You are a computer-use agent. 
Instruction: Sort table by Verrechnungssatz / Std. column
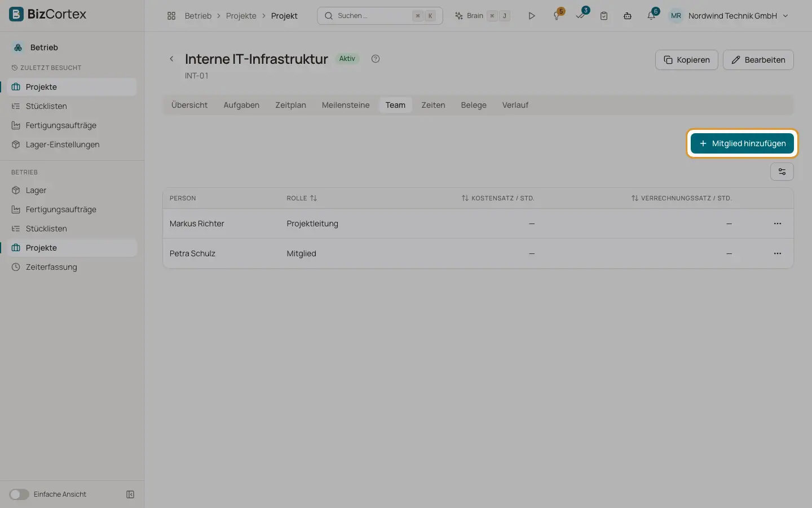pos(681,198)
